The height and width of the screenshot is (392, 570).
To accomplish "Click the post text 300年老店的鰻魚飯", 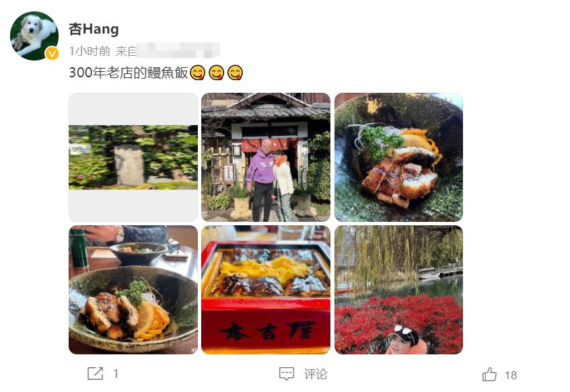I will tap(129, 73).
